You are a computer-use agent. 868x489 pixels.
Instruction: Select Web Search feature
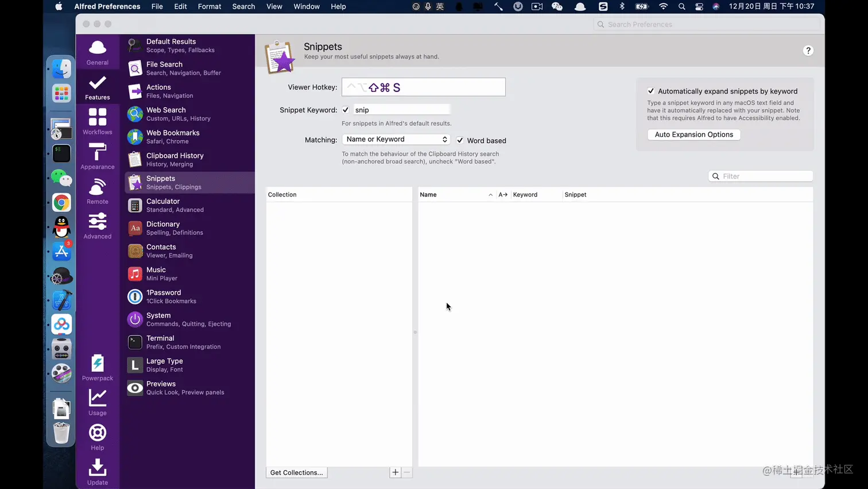(189, 114)
